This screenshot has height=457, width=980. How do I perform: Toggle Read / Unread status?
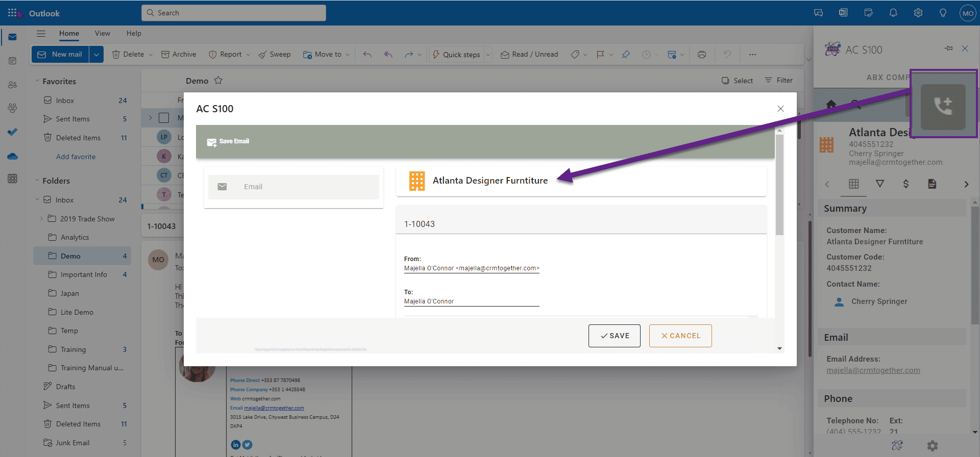(x=529, y=55)
